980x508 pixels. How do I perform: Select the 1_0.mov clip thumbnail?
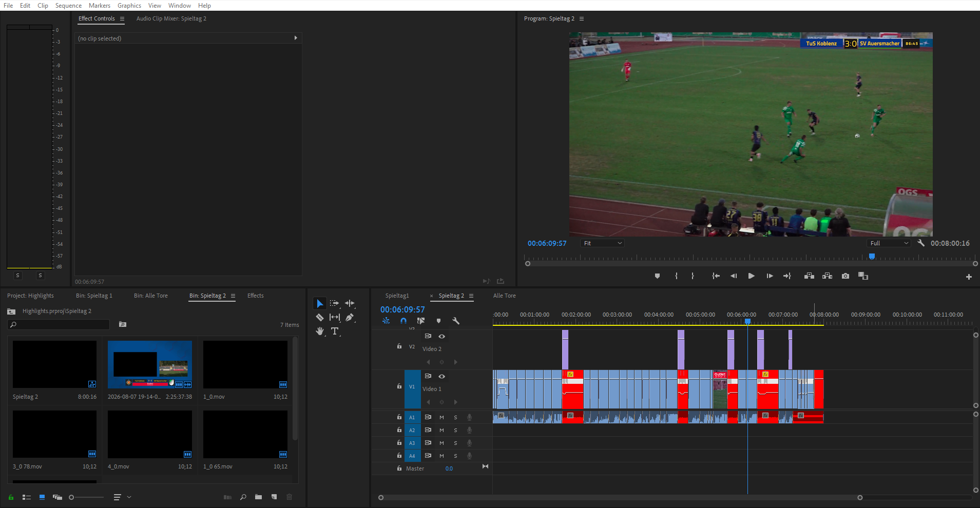click(245, 364)
